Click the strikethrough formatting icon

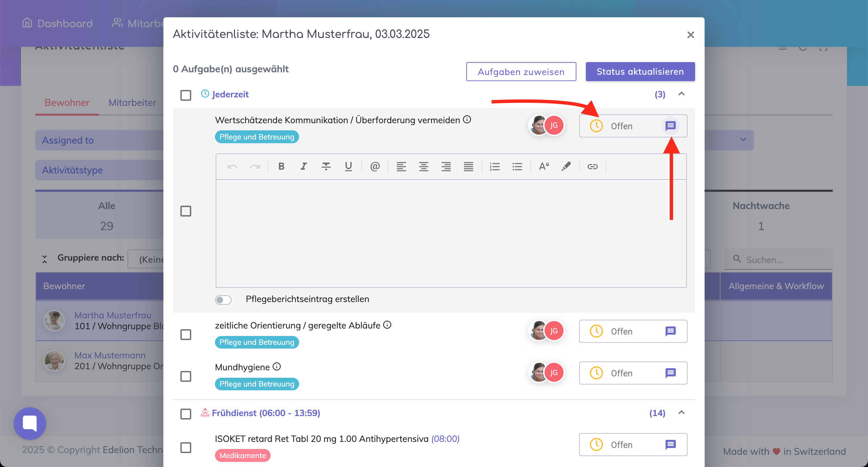pos(326,166)
